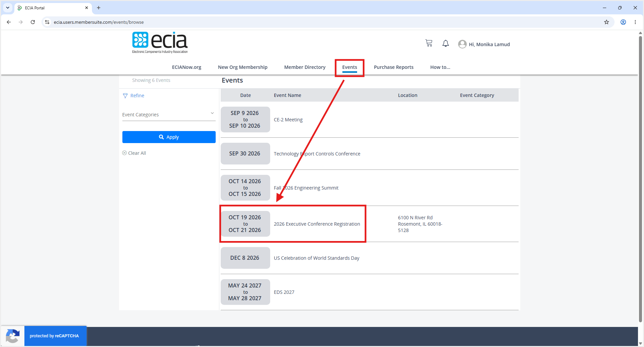Open Technology Export Controls Conference event

[317, 154]
